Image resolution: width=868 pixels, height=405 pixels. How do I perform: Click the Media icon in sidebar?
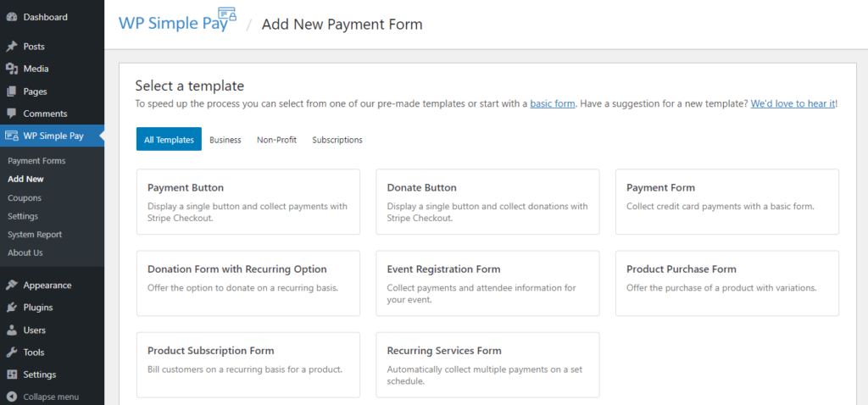pos(11,69)
